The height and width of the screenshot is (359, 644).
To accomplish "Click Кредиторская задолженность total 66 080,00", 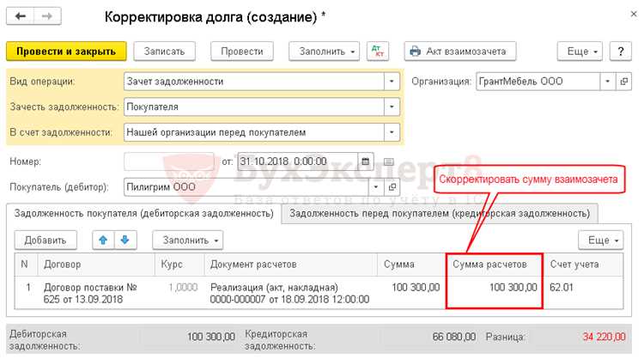I will (x=454, y=338).
